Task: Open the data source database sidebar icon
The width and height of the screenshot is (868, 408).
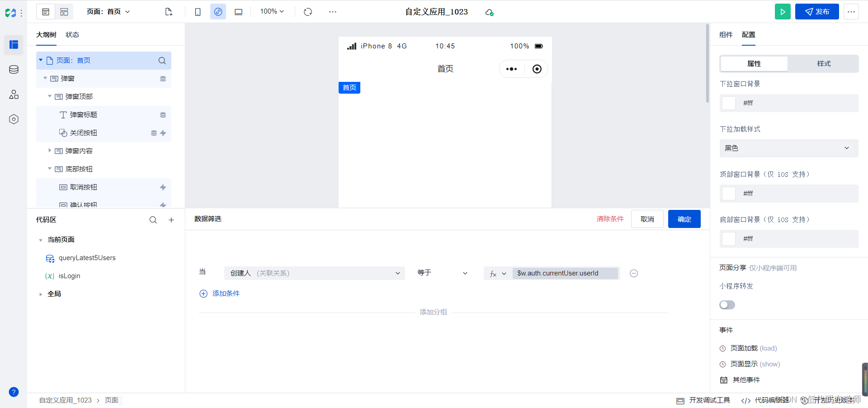Action: pyautogui.click(x=14, y=70)
